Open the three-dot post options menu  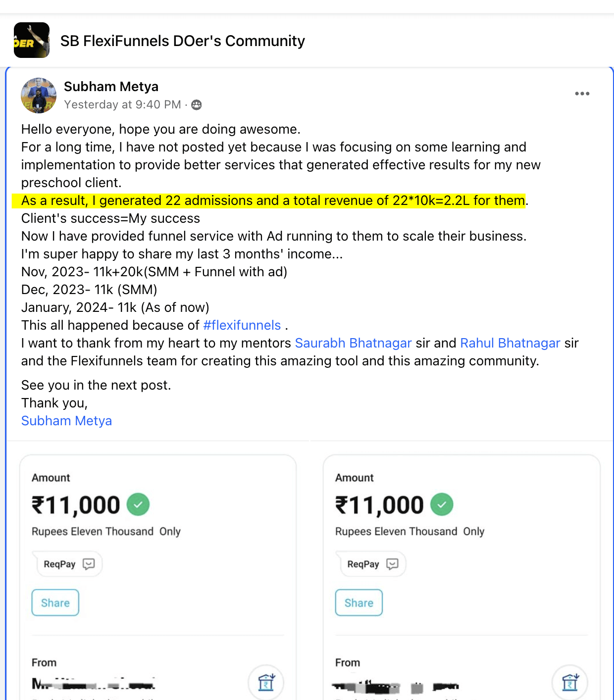(582, 94)
